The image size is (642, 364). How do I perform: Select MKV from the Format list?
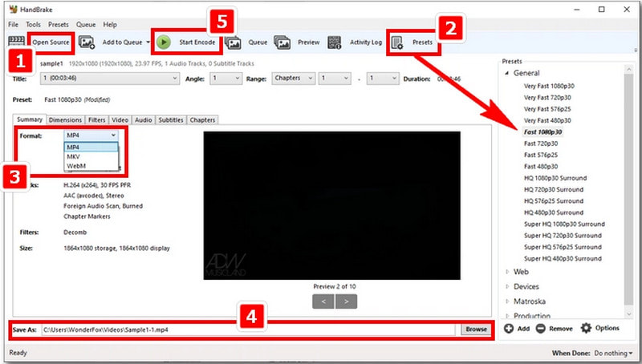pyautogui.click(x=74, y=156)
